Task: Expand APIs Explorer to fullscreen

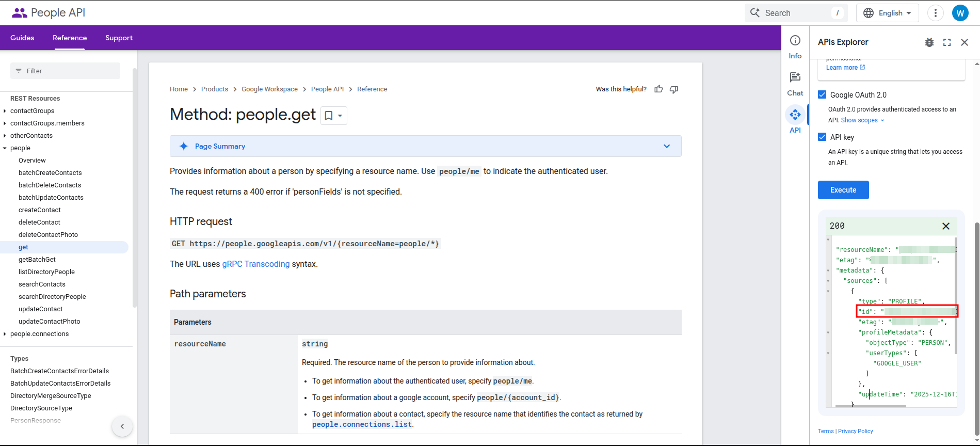Action: coord(947,42)
